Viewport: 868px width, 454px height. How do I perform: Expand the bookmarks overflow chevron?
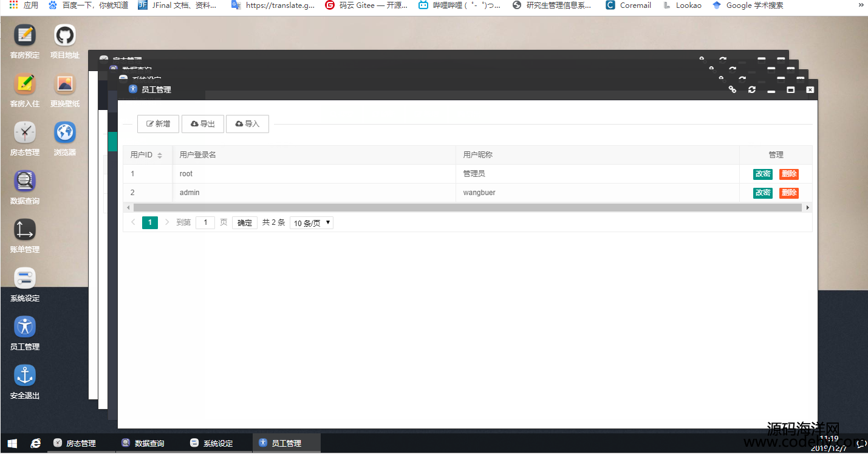click(x=861, y=5)
